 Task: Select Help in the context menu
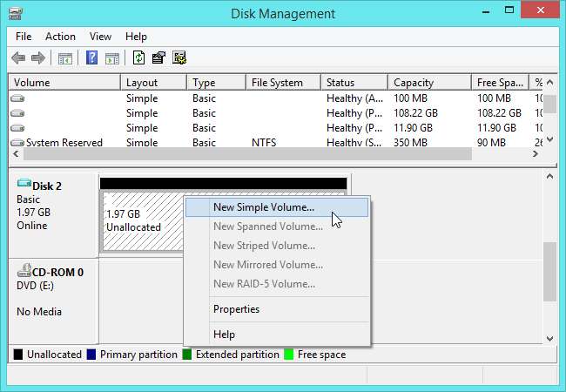[277, 335]
